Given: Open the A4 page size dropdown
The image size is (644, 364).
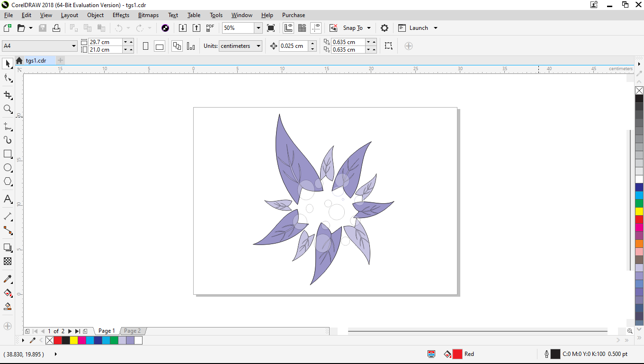Looking at the screenshot, I should (74, 46).
